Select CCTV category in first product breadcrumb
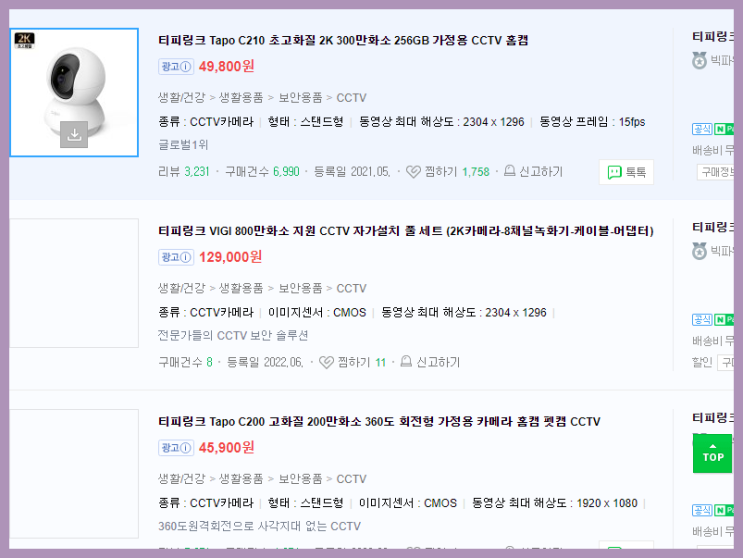Screen dimensions: 743x558 (351, 98)
